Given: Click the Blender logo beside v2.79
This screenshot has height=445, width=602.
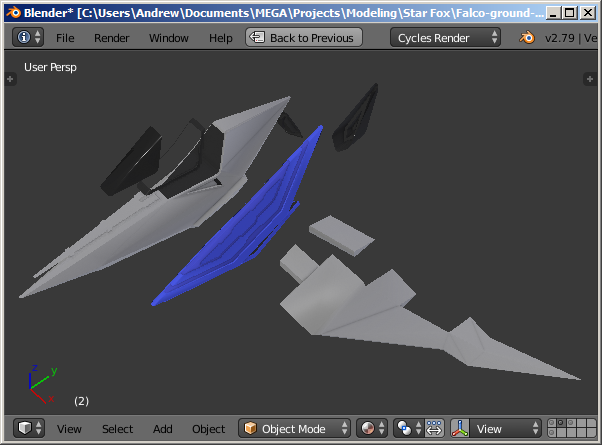Looking at the screenshot, I should pyautogui.click(x=527, y=38).
